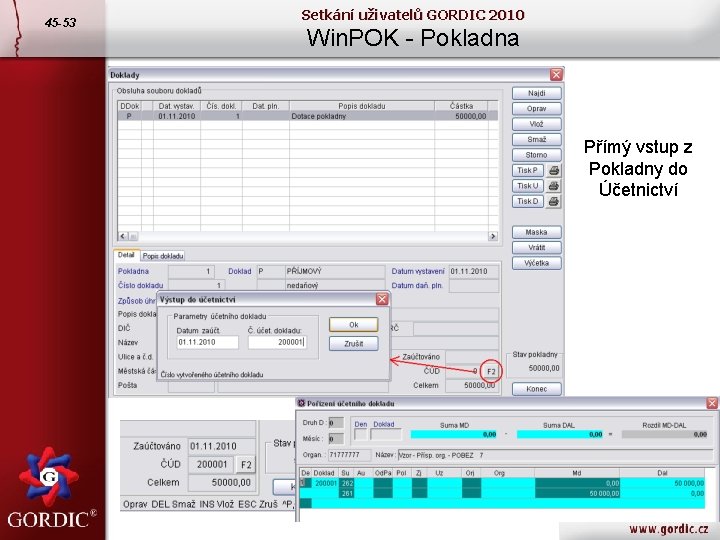This screenshot has height=540, width=720.
Task: Click the table scrollbar left arrow
Action: (x=123, y=236)
